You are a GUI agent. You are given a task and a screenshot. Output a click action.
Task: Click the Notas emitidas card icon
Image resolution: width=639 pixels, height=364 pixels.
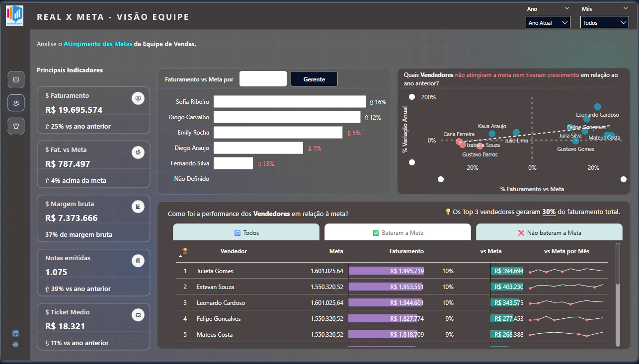[138, 261]
